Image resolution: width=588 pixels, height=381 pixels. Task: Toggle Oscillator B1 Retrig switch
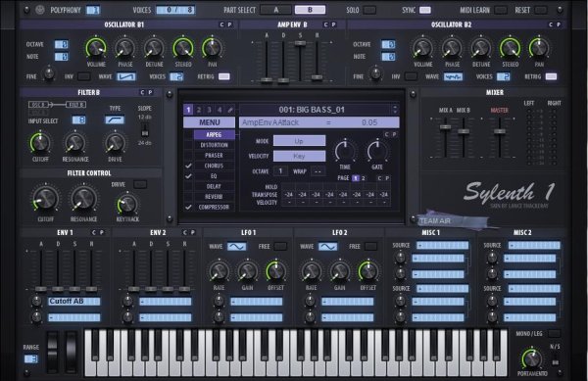223,76
